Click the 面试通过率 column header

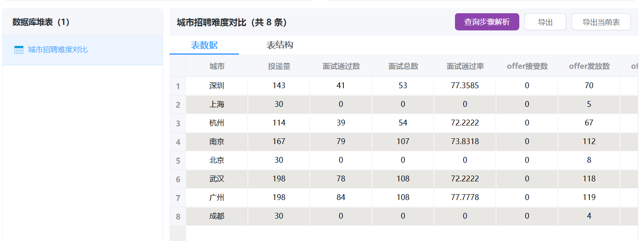point(465,66)
